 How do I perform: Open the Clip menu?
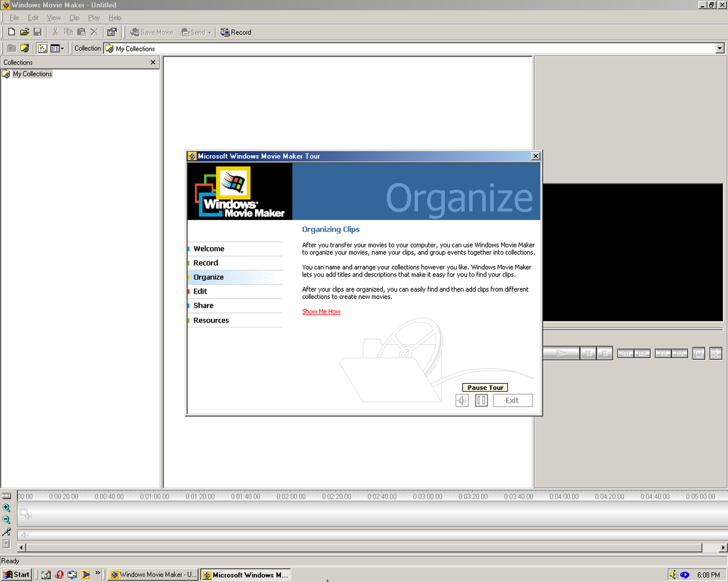(74, 18)
